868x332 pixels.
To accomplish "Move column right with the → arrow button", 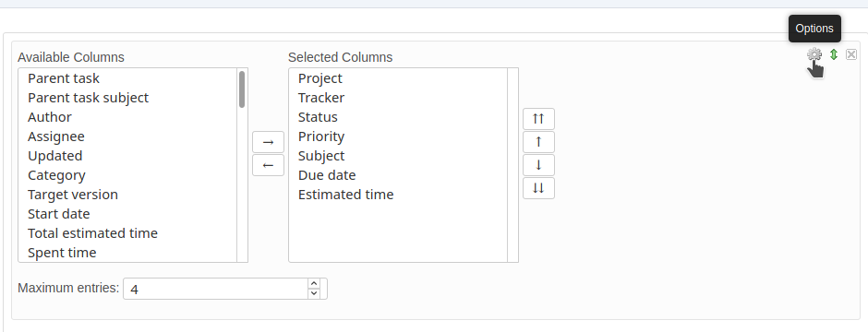I will [x=268, y=142].
